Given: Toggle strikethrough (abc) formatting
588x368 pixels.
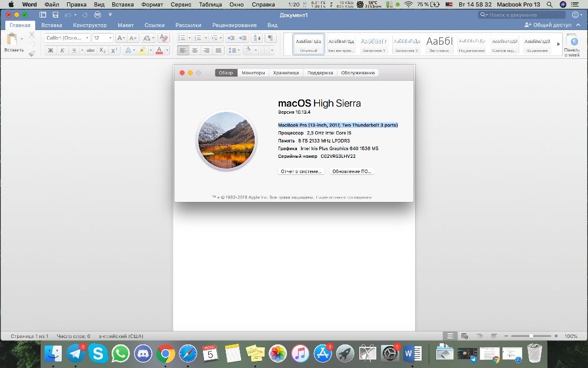Looking at the screenshot, I should point(91,50).
